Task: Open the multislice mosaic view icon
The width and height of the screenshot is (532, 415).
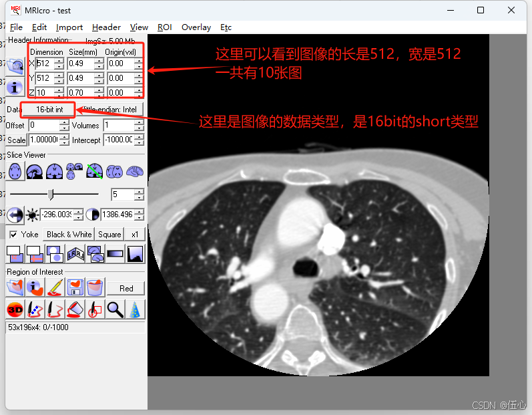Action: click(x=114, y=171)
